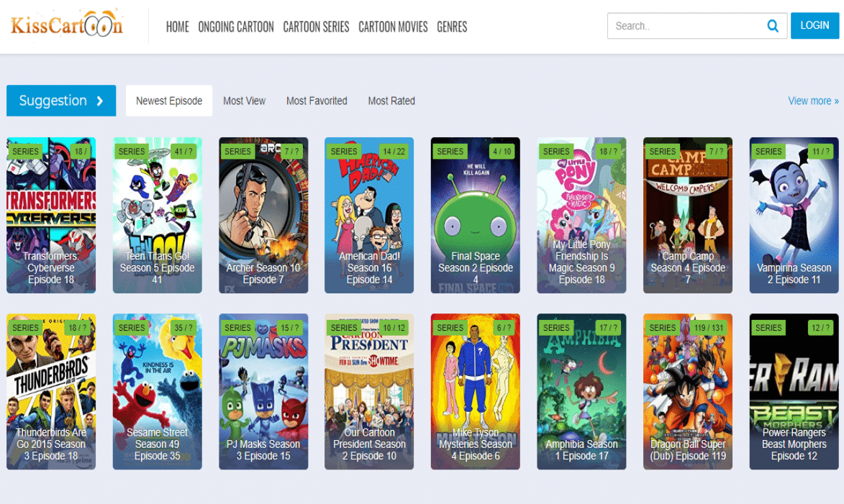Open Transformers Cyberverse Episode 18 thumbnail
This screenshot has width=844, height=504.
pyautogui.click(x=51, y=215)
